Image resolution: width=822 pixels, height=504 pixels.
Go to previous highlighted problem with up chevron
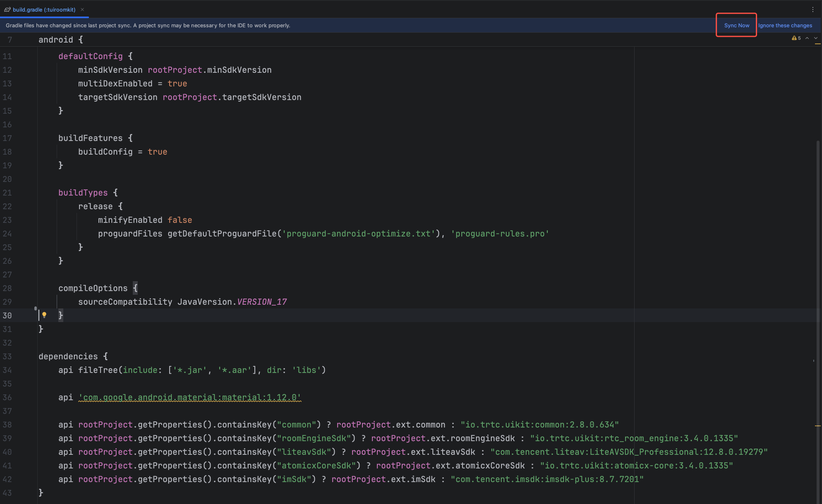point(807,38)
